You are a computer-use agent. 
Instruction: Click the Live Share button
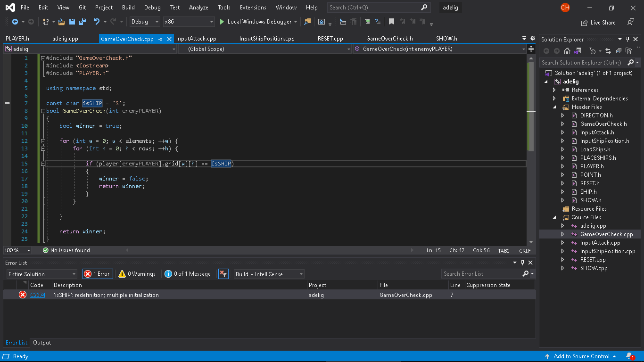(598, 22)
